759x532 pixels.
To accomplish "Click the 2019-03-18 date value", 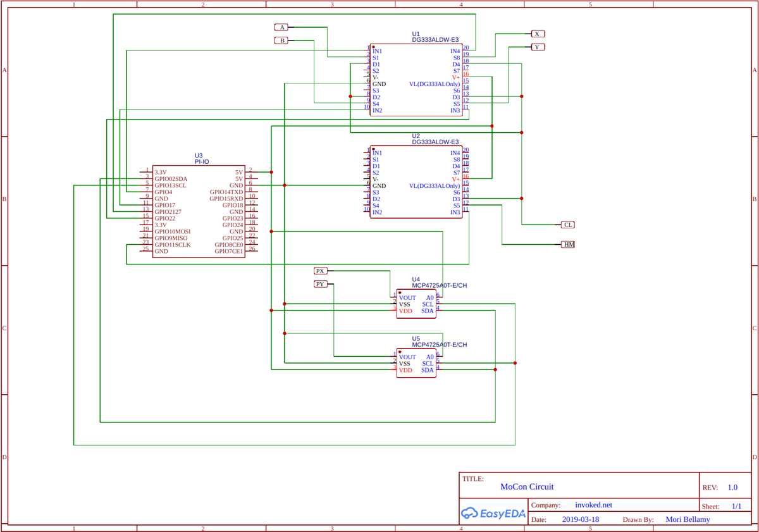I will click(581, 519).
